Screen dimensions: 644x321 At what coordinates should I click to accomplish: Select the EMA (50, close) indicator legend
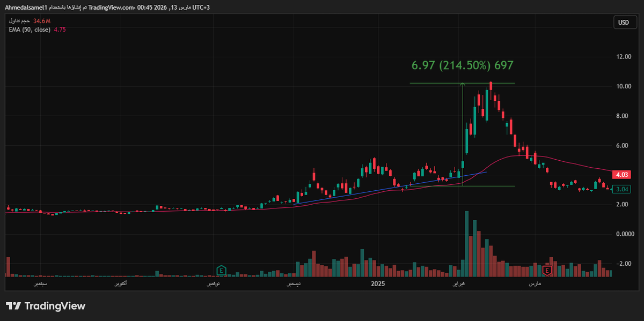point(29,29)
